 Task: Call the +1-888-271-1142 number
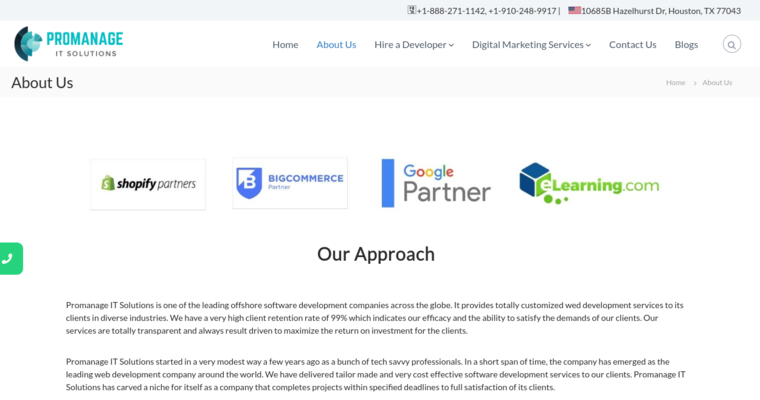point(451,11)
